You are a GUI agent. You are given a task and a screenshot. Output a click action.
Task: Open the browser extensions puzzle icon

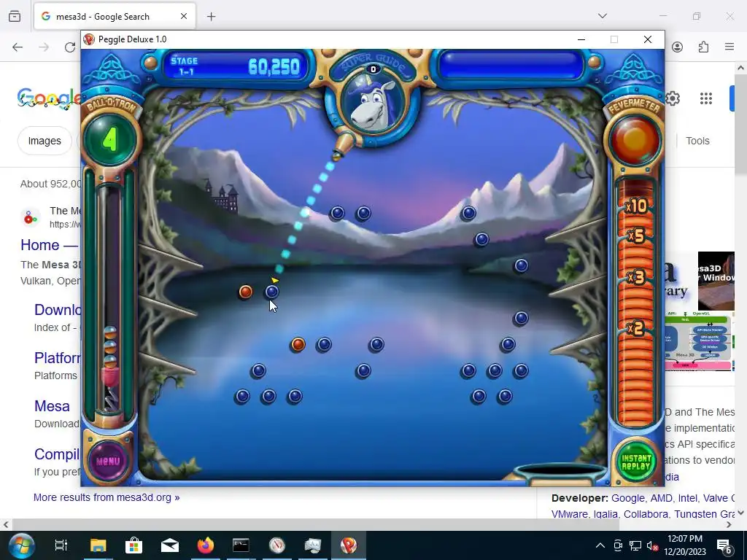point(704,47)
